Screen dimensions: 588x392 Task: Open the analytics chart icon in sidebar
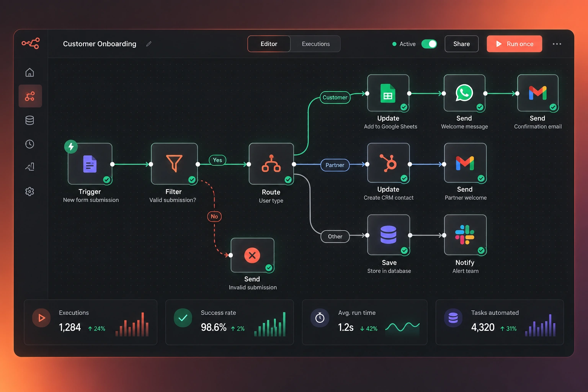point(29,167)
